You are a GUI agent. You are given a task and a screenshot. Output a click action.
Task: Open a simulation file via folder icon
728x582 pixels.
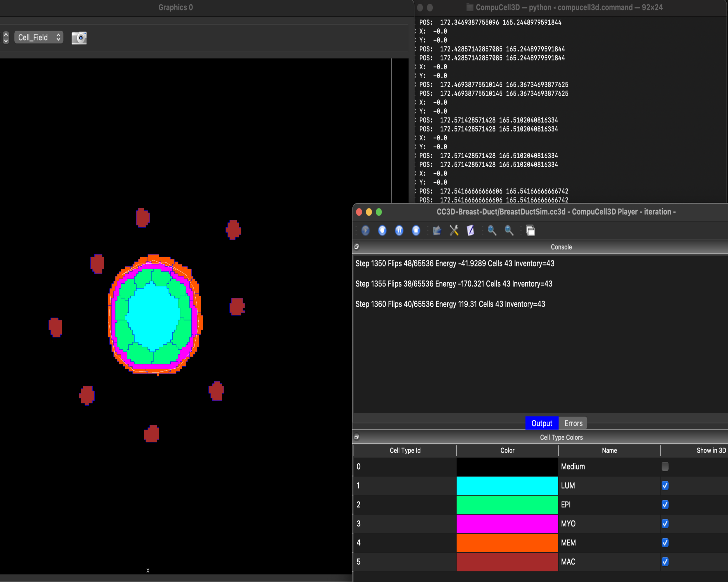tap(437, 230)
